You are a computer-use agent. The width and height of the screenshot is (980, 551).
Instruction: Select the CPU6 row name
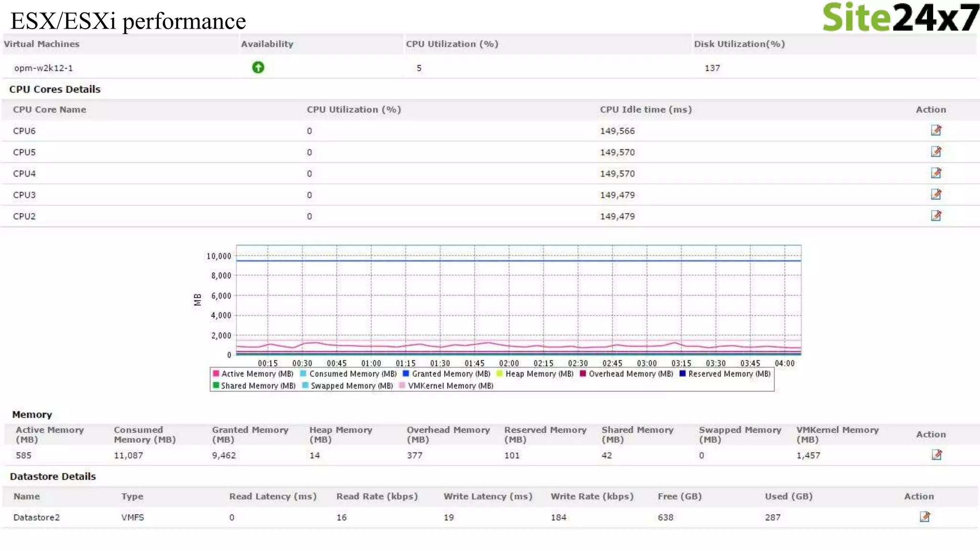coord(24,131)
